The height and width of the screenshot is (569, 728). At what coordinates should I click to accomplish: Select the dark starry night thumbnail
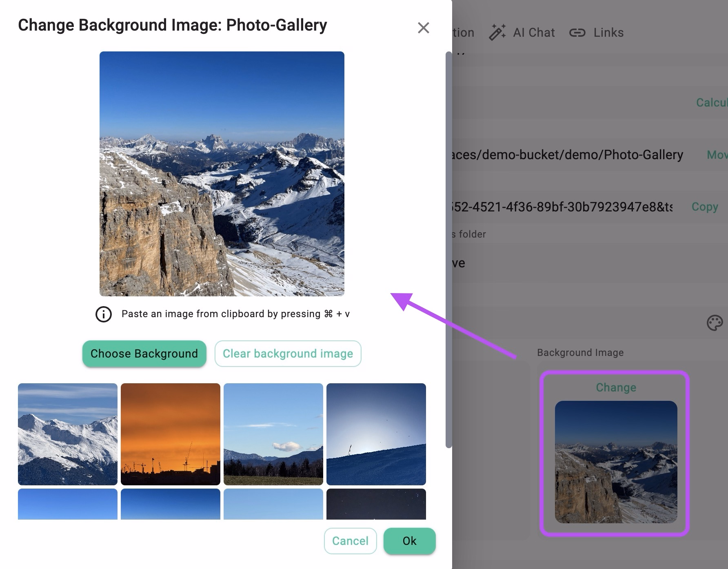376,504
